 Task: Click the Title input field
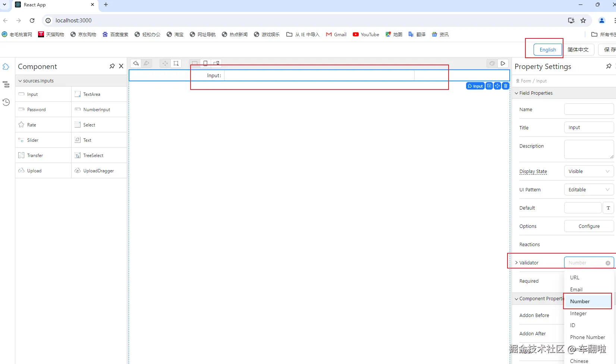tap(588, 128)
